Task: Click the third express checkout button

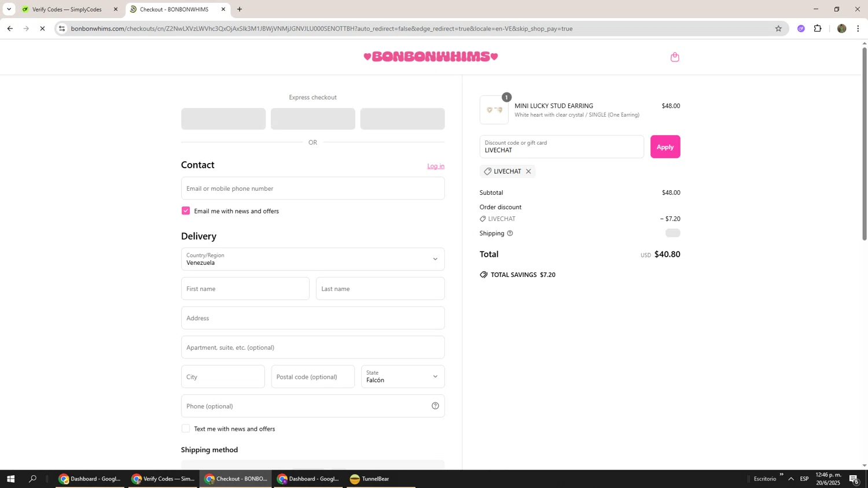Action: pyautogui.click(x=403, y=119)
